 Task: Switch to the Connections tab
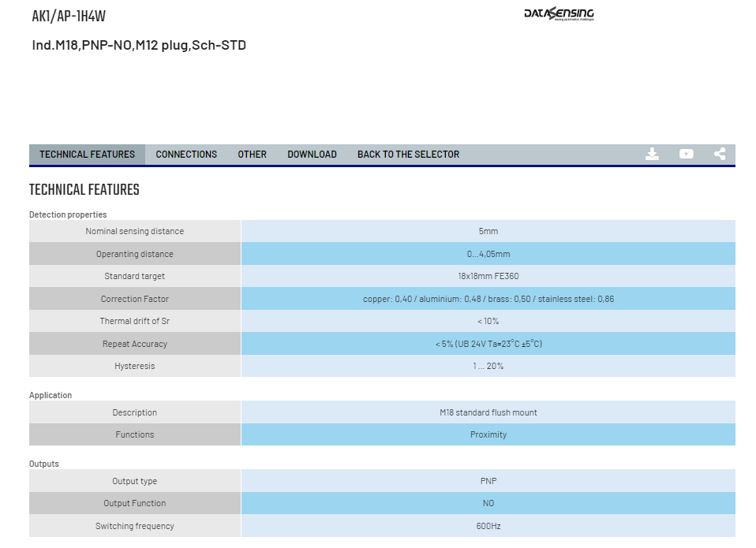pos(186,155)
